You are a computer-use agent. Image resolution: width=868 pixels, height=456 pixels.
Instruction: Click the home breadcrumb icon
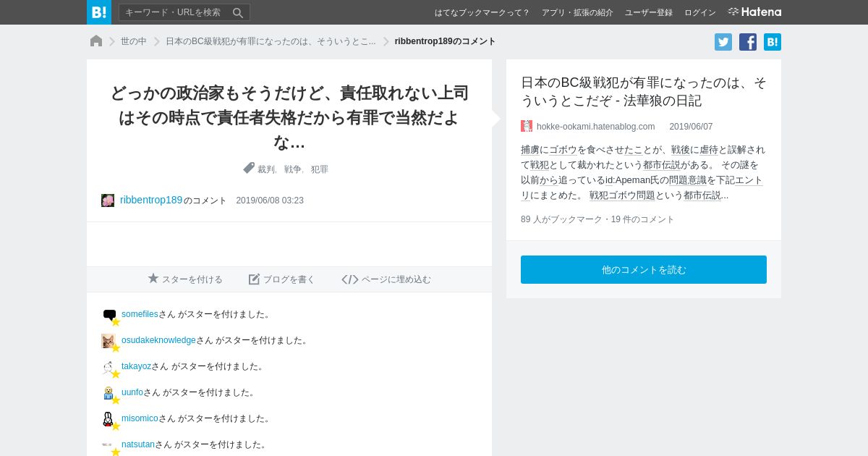point(96,41)
